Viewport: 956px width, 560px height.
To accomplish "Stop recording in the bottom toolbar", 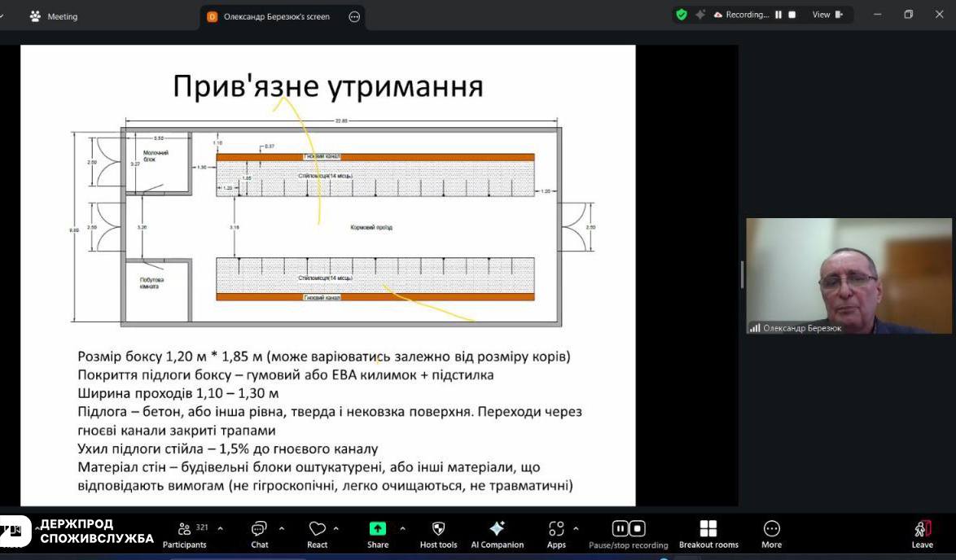I will pyautogui.click(x=638, y=528).
